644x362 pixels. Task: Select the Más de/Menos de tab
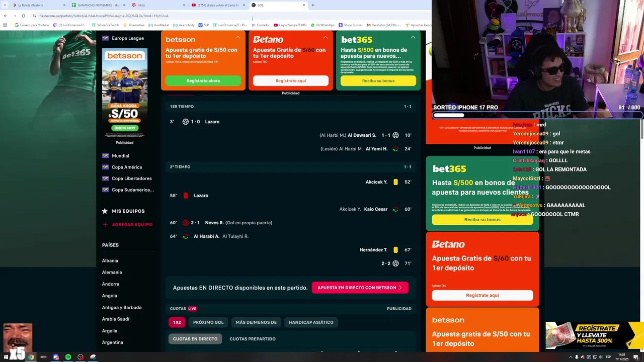pos(256,322)
